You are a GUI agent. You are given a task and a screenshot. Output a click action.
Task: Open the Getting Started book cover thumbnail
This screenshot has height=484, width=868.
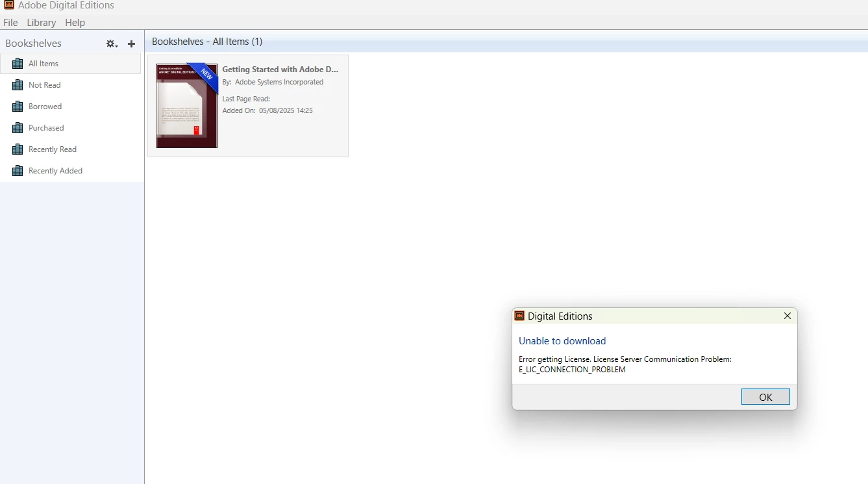tap(187, 106)
